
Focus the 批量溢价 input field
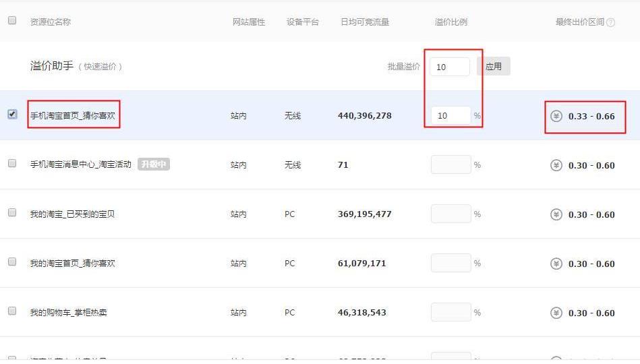(450, 67)
